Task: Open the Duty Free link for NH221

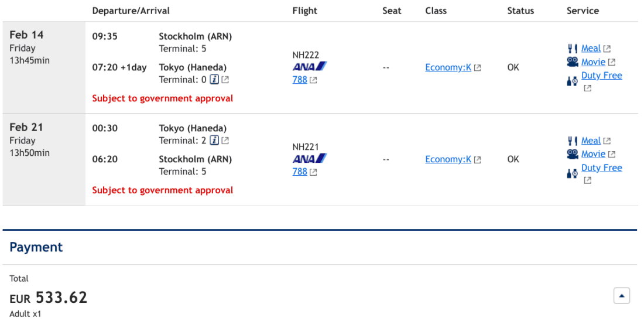Action: click(x=601, y=168)
